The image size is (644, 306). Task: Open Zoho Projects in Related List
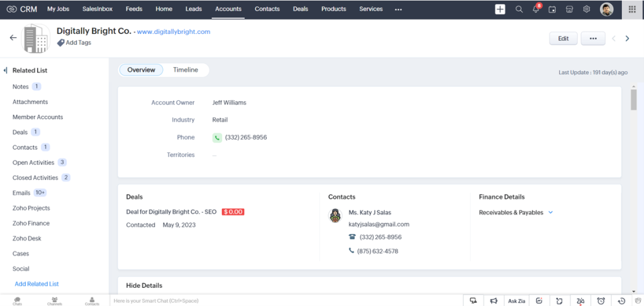click(31, 208)
